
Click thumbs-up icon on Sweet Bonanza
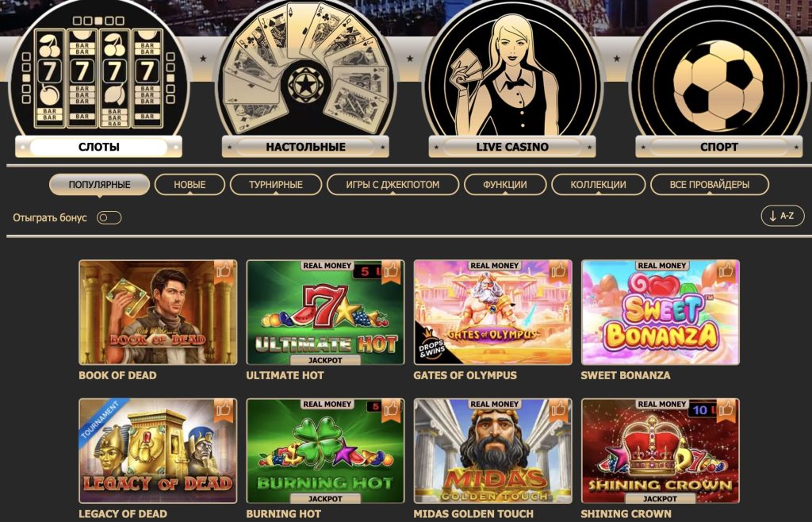(x=726, y=271)
